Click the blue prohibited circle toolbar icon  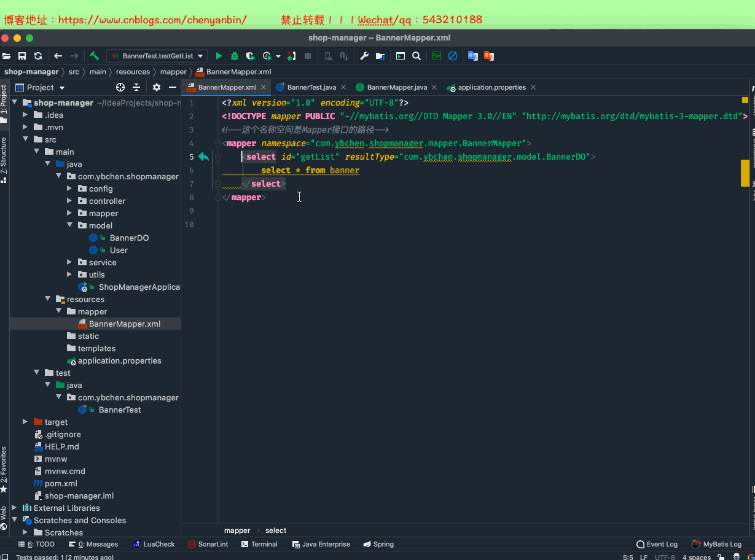click(453, 56)
